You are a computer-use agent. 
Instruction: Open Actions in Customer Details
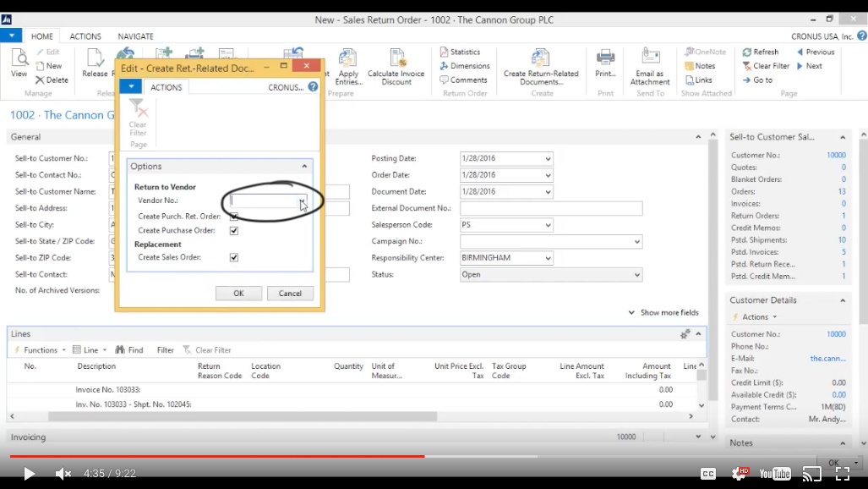pyautogui.click(x=755, y=316)
